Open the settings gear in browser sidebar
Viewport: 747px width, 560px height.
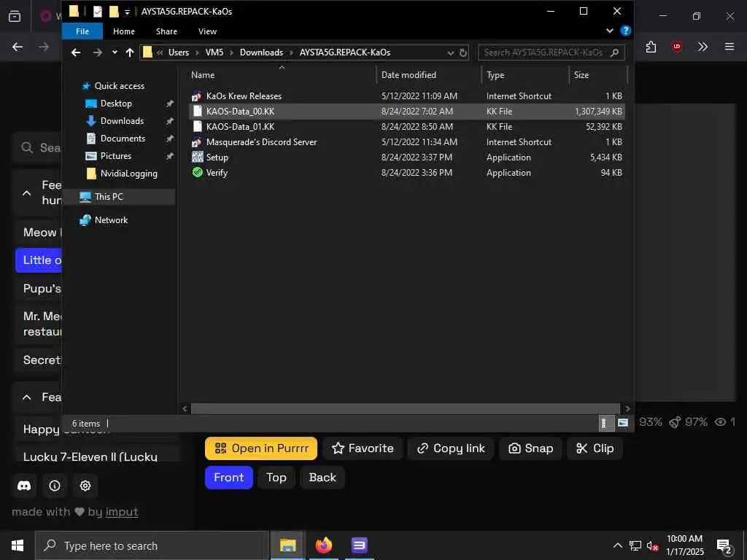click(85, 485)
